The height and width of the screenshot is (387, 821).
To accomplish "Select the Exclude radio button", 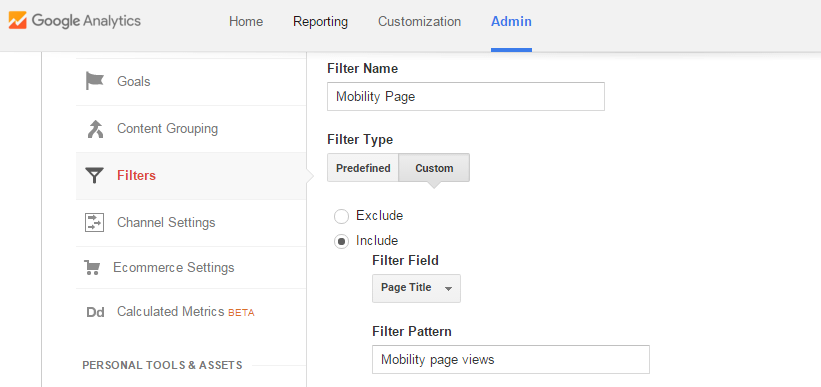I will point(341,216).
